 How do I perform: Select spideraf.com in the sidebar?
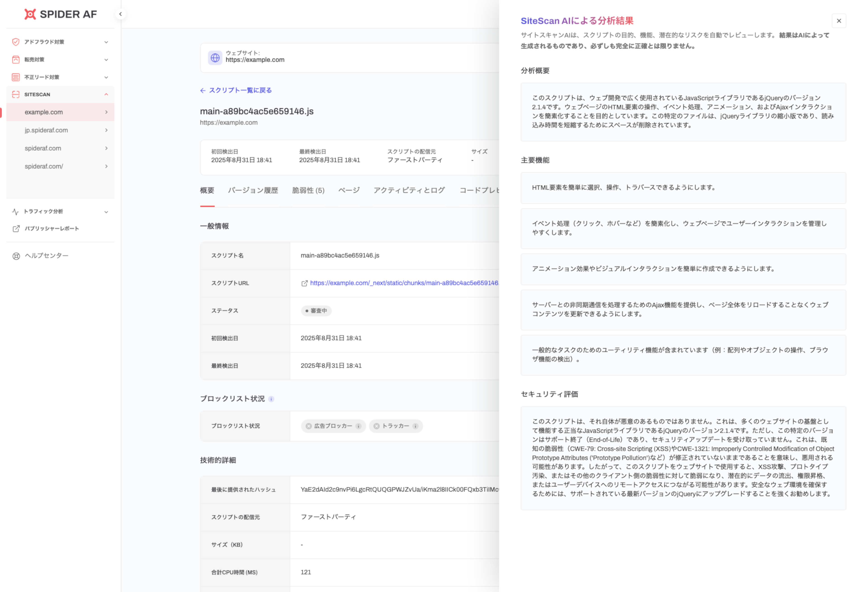[60, 148]
